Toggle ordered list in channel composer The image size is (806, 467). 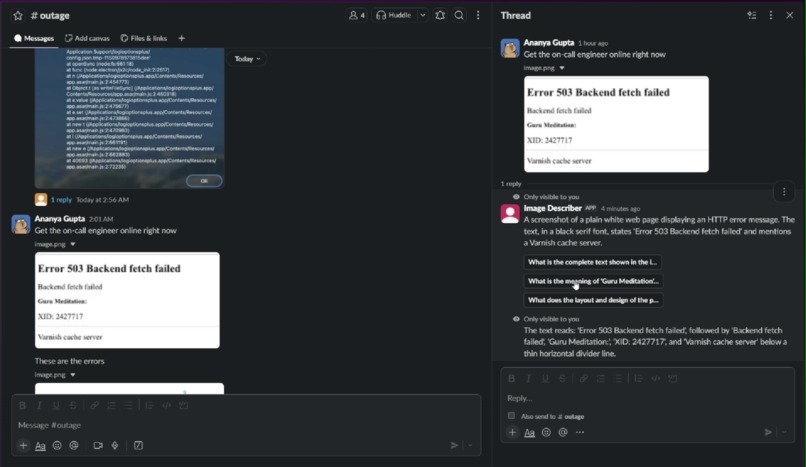tap(112, 405)
